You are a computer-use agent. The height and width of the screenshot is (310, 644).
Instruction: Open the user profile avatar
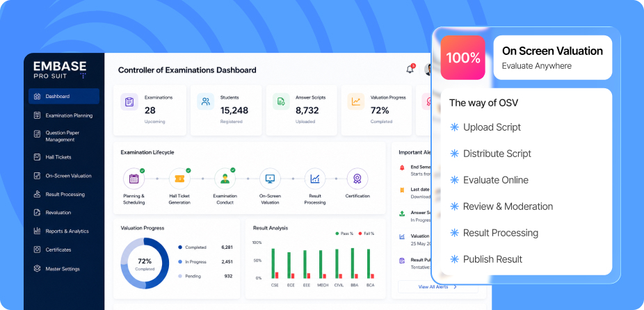click(428, 70)
